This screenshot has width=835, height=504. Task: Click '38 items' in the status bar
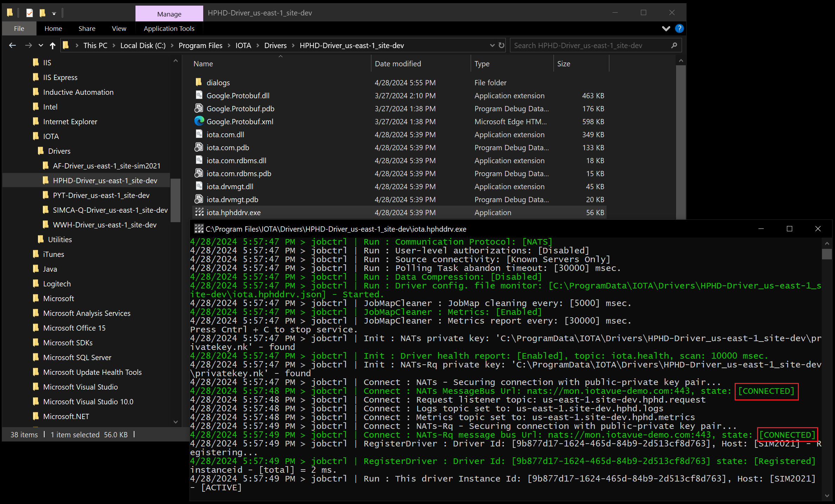tap(24, 435)
